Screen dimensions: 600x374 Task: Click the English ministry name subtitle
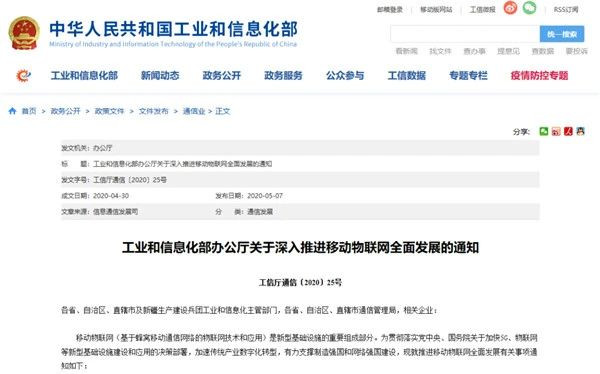coord(173,44)
